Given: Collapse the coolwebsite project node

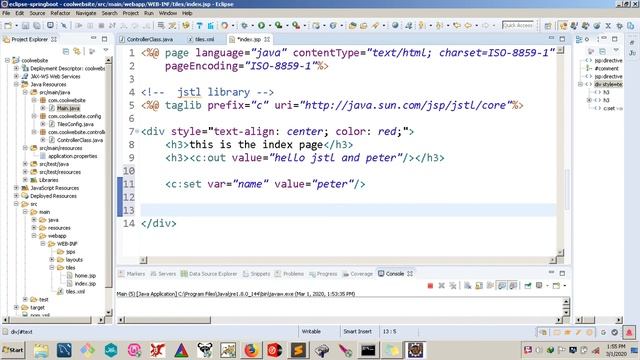Looking at the screenshot, I should [7, 60].
